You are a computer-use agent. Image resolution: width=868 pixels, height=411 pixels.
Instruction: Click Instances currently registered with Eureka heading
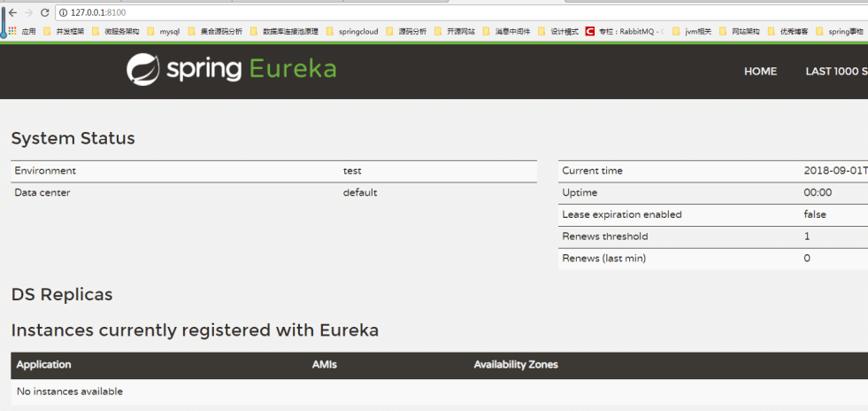point(195,330)
